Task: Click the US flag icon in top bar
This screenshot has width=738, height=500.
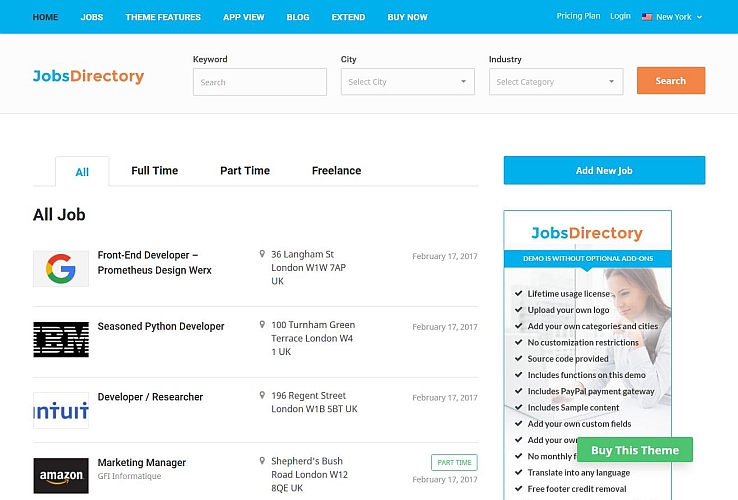Action: click(x=647, y=17)
